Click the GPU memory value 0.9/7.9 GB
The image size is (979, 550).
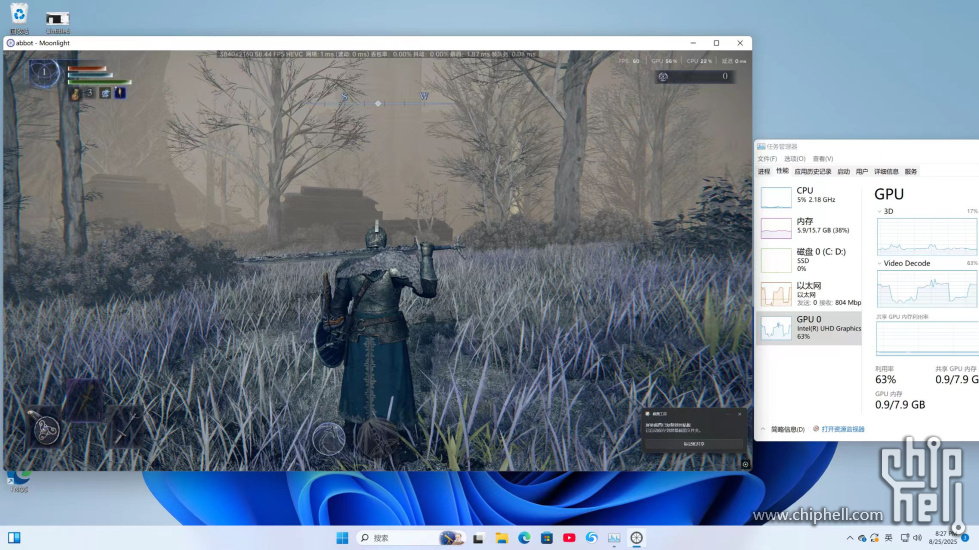coord(900,405)
